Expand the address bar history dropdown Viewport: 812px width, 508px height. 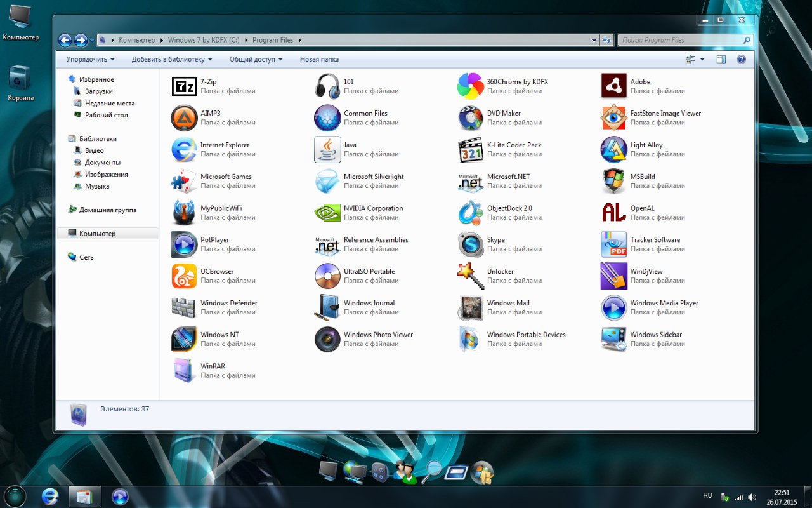[594, 40]
